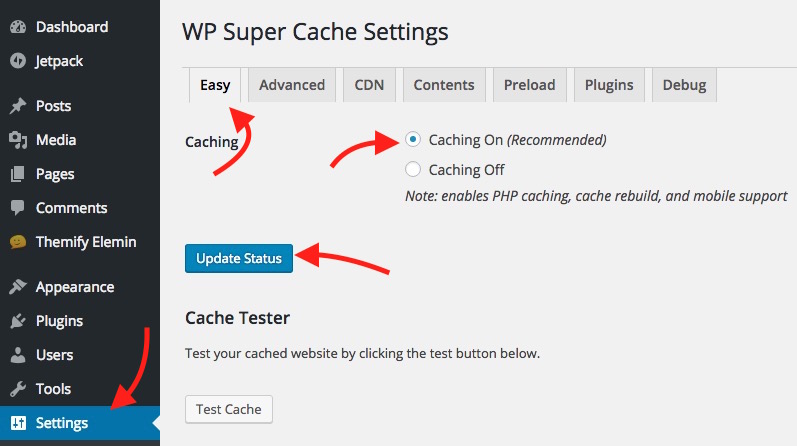Click the Media icon in sidebar
This screenshot has height=446, width=797.
(x=17, y=140)
